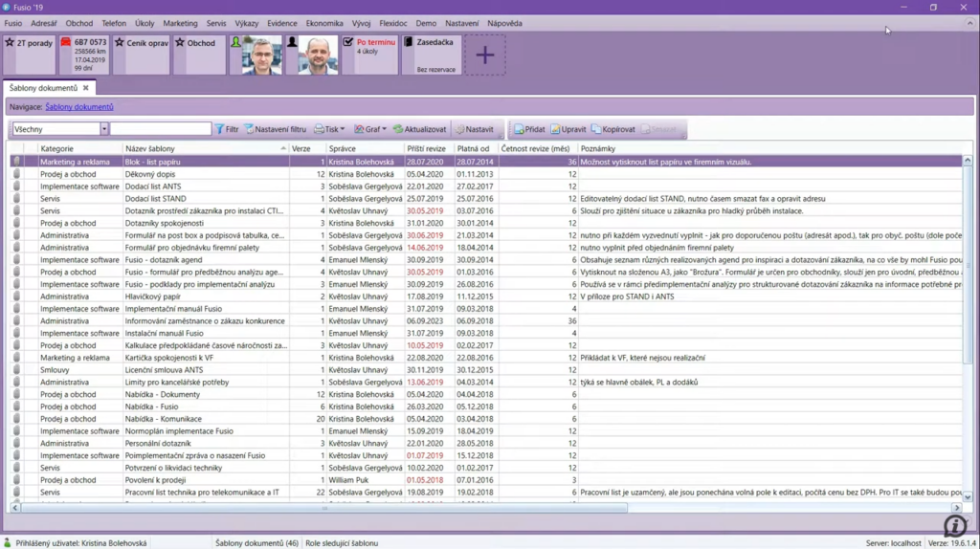Click the filter text input field
Image resolution: width=980 pixels, height=549 pixels.
(x=160, y=129)
